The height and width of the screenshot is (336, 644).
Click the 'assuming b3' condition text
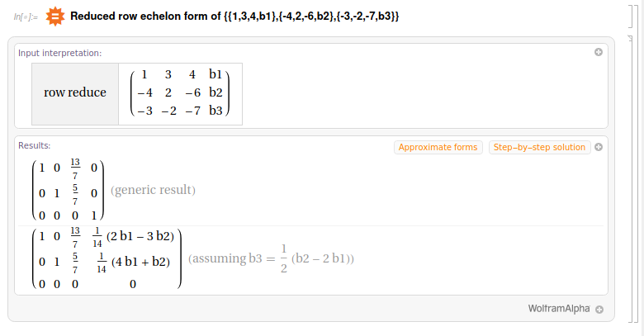272,258
